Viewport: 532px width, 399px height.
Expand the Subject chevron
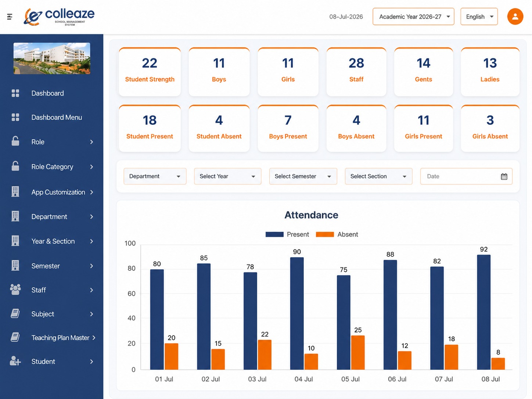coord(92,314)
